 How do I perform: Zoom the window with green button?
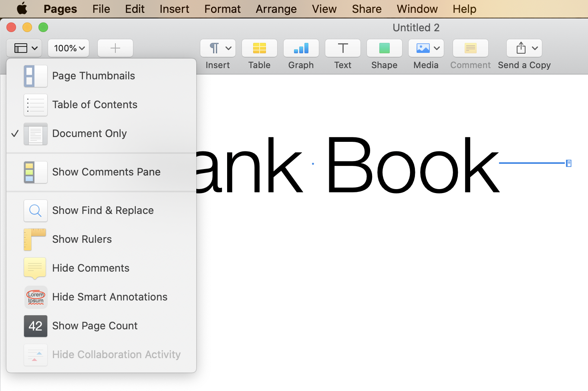pos(43,27)
